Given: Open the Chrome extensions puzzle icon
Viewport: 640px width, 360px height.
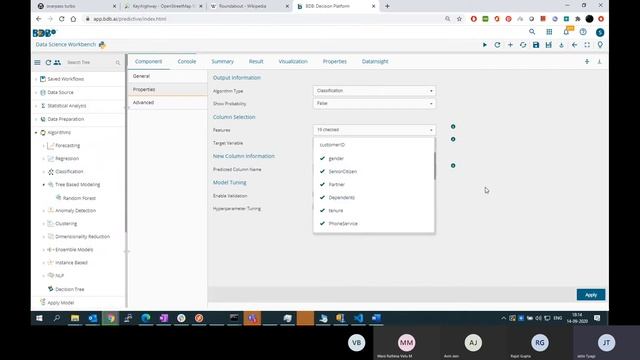Looking at the screenshot, I should point(578,19).
